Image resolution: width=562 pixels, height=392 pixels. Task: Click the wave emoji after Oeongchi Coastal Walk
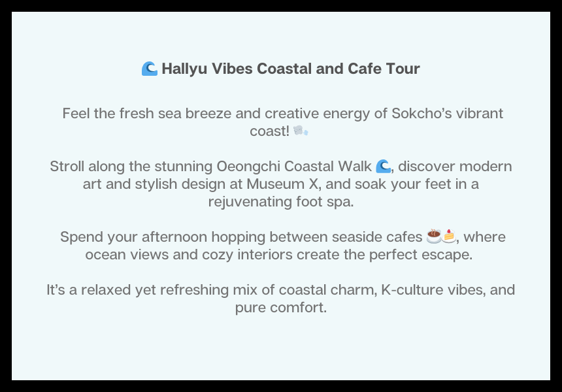(384, 167)
